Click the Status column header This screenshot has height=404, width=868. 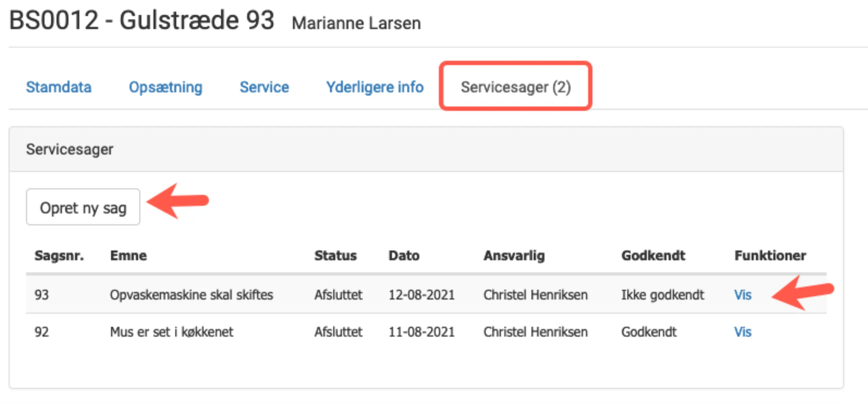[336, 255]
